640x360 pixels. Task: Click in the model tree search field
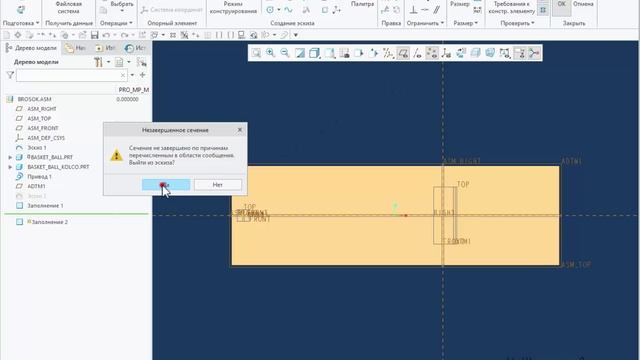click(x=72, y=75)
